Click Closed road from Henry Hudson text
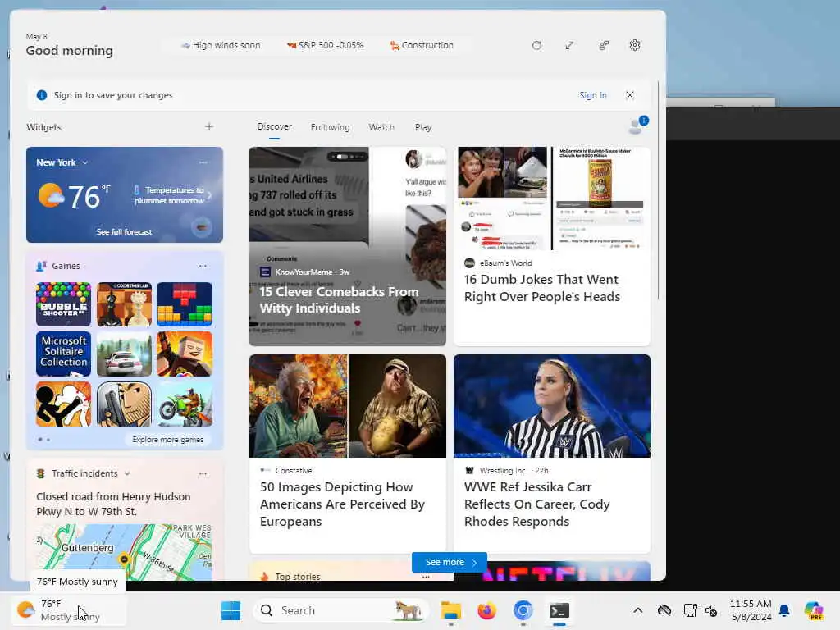840x630 pixels. 113,504
